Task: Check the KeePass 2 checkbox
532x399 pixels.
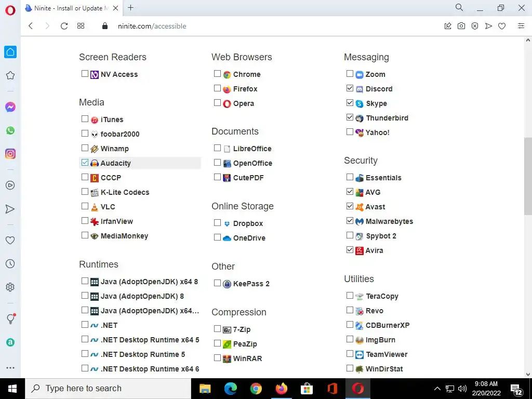Action: (218, 283)
